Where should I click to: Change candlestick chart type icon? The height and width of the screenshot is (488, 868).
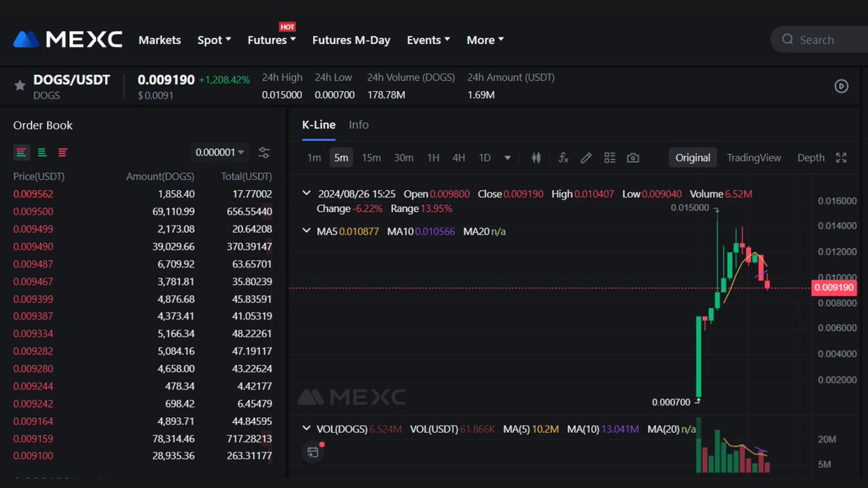pos(536,158)
